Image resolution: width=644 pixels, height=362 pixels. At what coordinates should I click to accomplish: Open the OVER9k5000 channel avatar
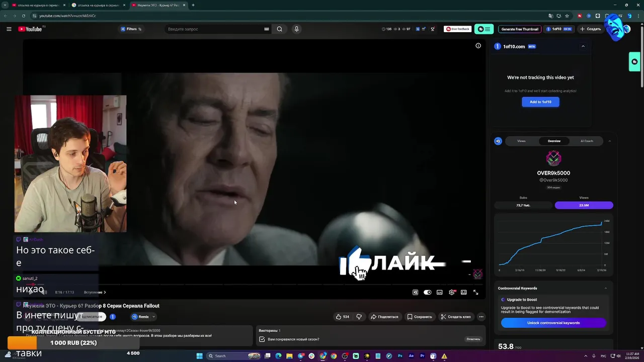[553, 158]
